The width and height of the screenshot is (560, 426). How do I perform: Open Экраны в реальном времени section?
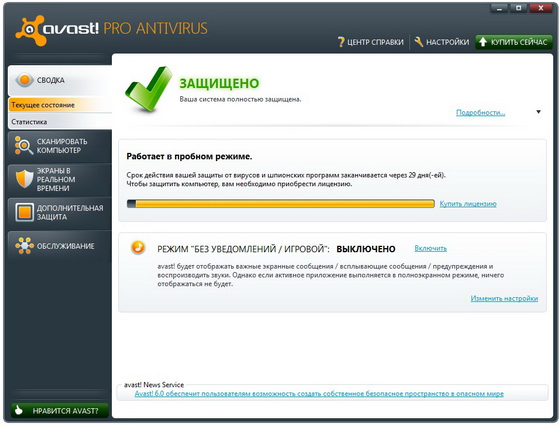(x=60, y=179)
